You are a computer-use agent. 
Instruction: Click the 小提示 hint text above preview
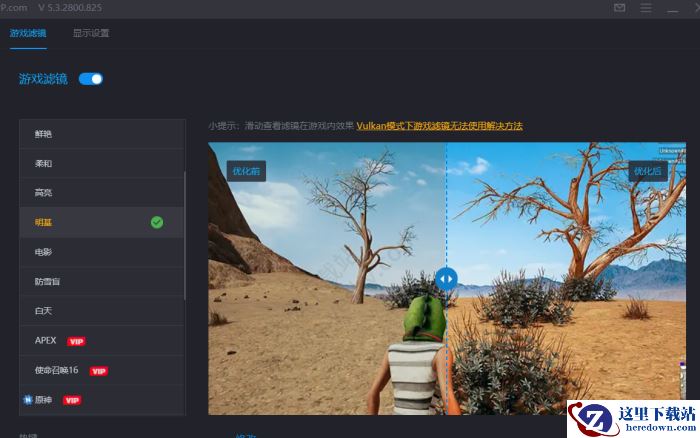coord(281,126)
